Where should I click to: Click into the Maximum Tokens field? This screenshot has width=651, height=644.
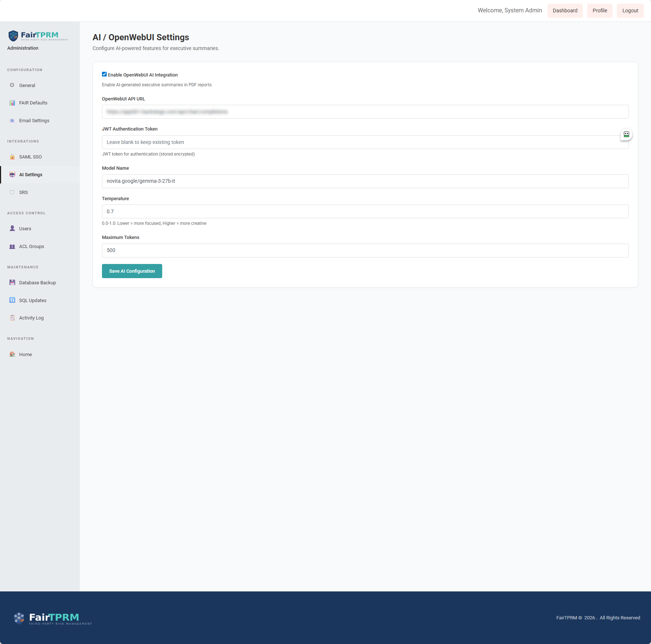365,251
